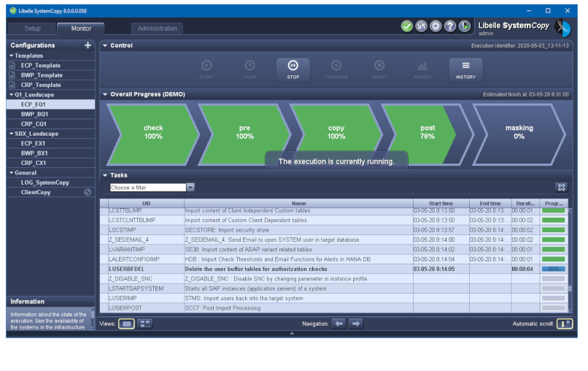Add a configuration with plus icon

click(x=88, y=45)
